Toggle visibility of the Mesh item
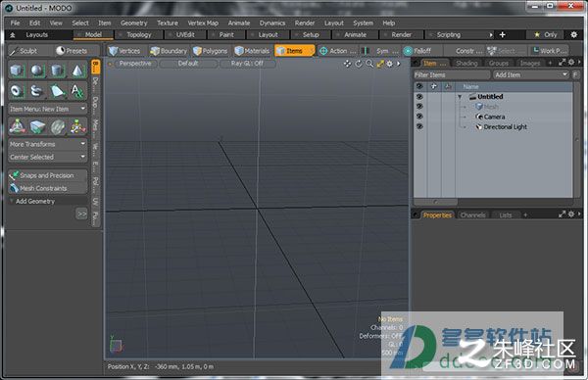Image resolution: width=588 pixels, height=380 pixels. click(x=419, y=107)
